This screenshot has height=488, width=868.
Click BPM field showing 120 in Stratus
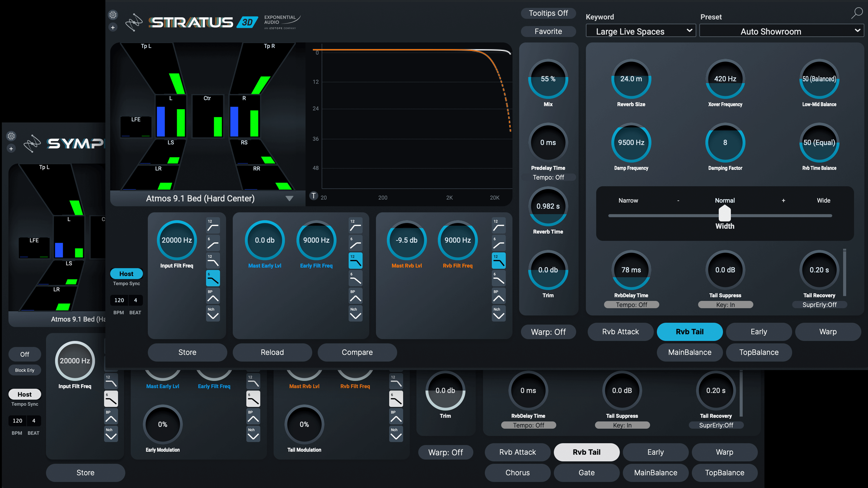coord(119,300)
